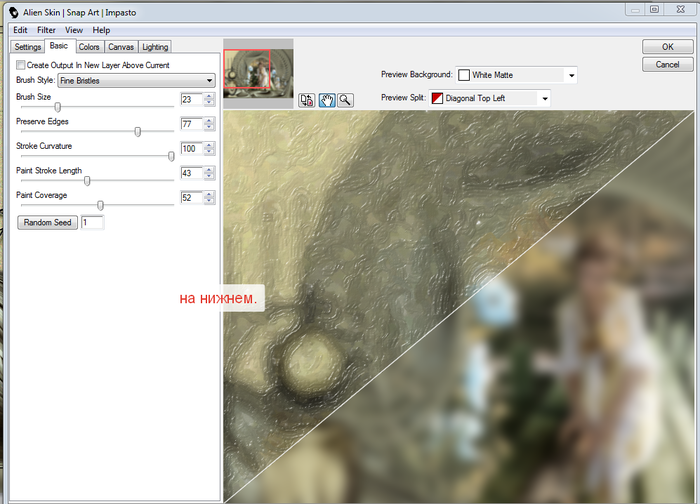Click the Paint Coverage value field

[192, 197]
